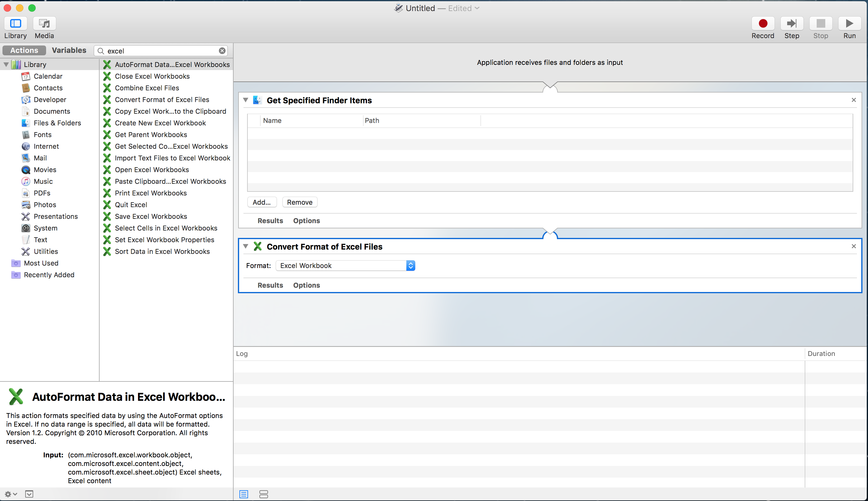Select the Mail library category
Image resolution: width=868 pixels, height=501 pixels.
tap(40, 158)
